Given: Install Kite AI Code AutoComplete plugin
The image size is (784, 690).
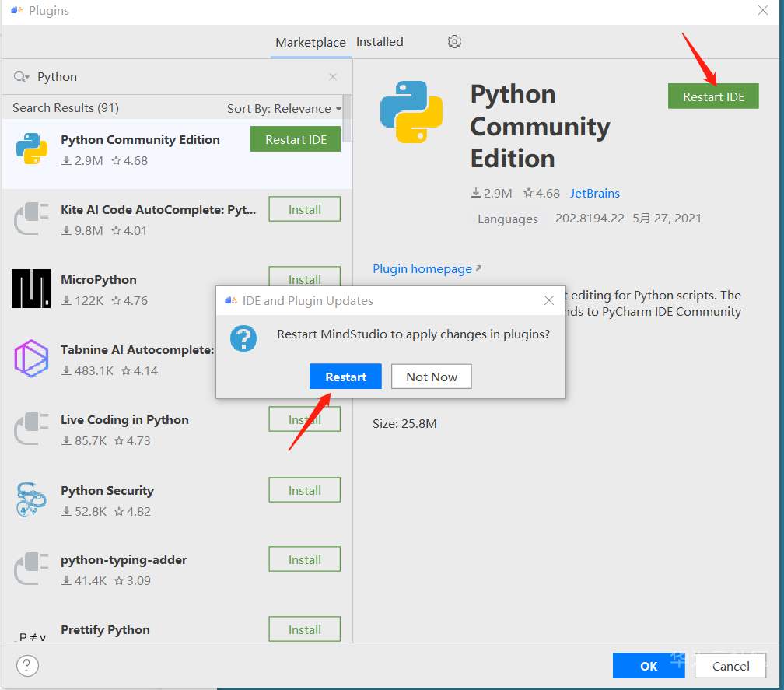Looking at the screenshot, I should pos(305,209).
